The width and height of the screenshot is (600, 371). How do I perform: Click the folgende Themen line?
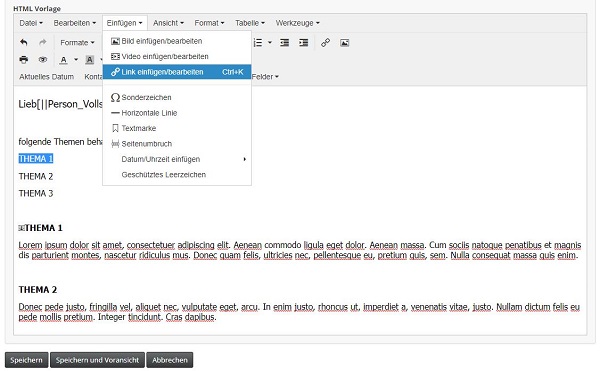tap(60, 142)
